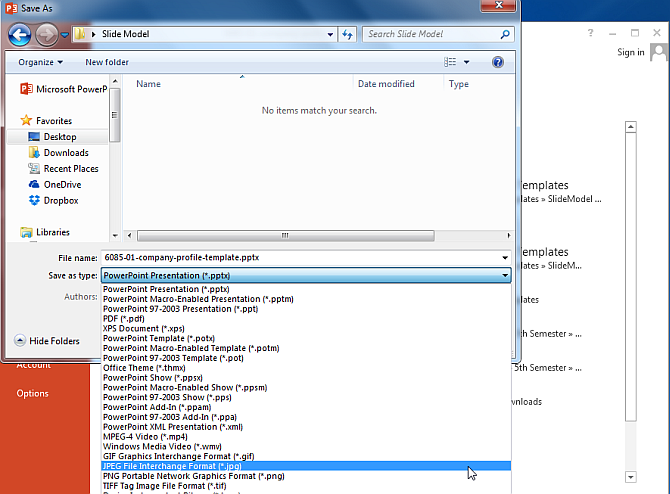Click the account avatar icon next to Sign in
This screenshot has height=494, width=670.
(659, 52)
